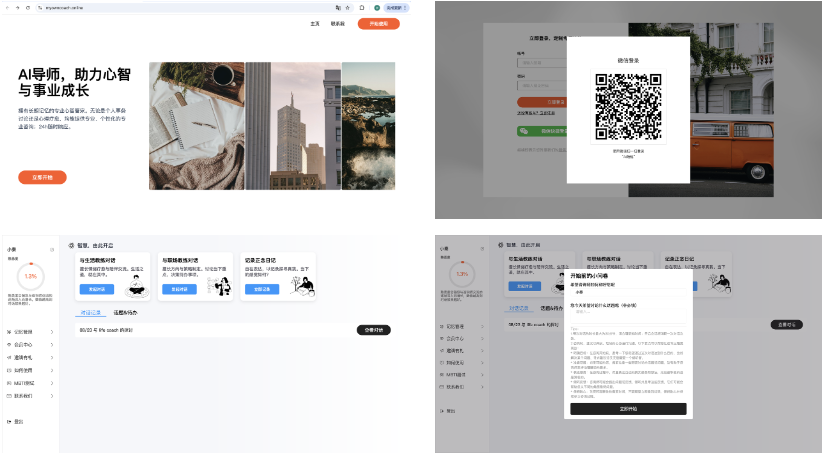
Task: Click the register link below the orange login button
Action: (x=536, y=113)
